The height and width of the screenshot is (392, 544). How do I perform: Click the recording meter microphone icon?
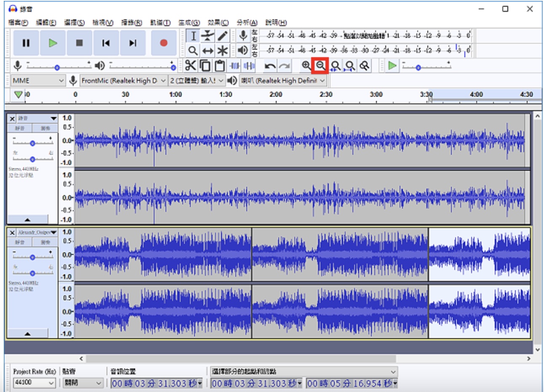click(x=243, y=35)
